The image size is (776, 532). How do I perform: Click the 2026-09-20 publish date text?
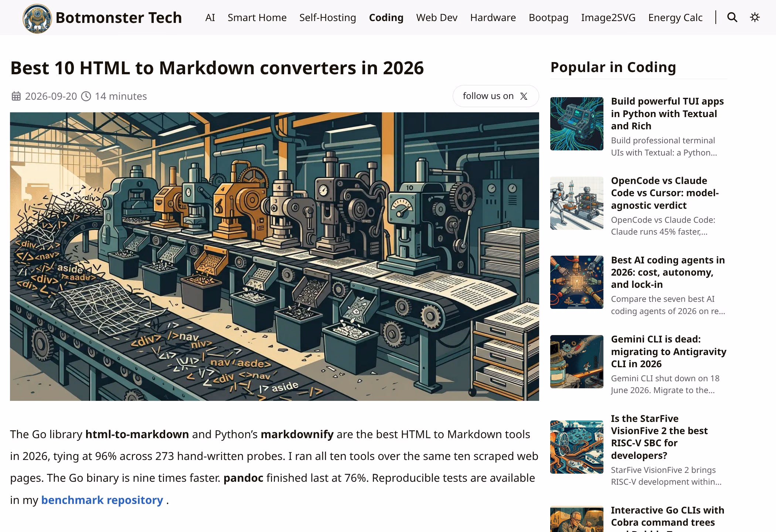tap(51, 96)
